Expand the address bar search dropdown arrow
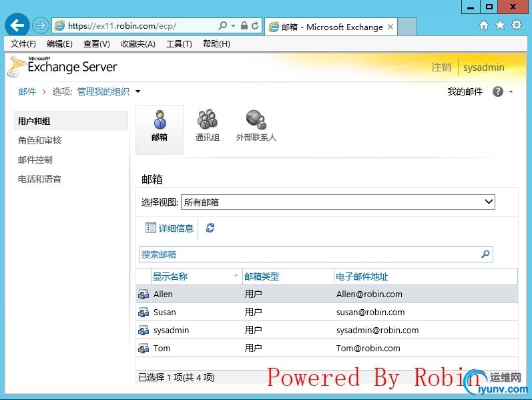Screen dimensions: 532x400 [234, 26]
